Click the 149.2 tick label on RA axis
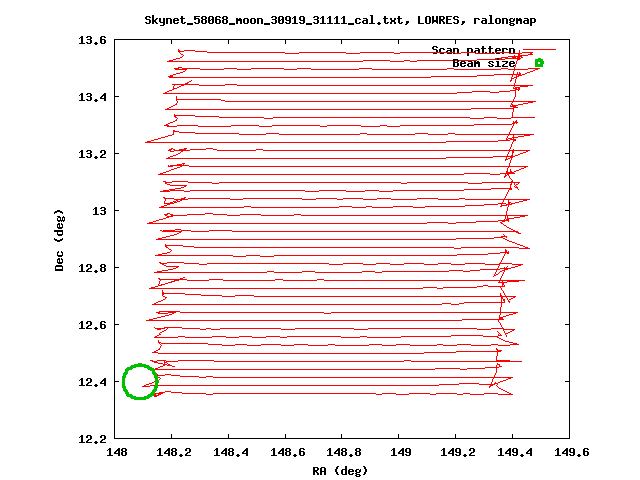The image size is (640, 480). click(x=458, y=452)
